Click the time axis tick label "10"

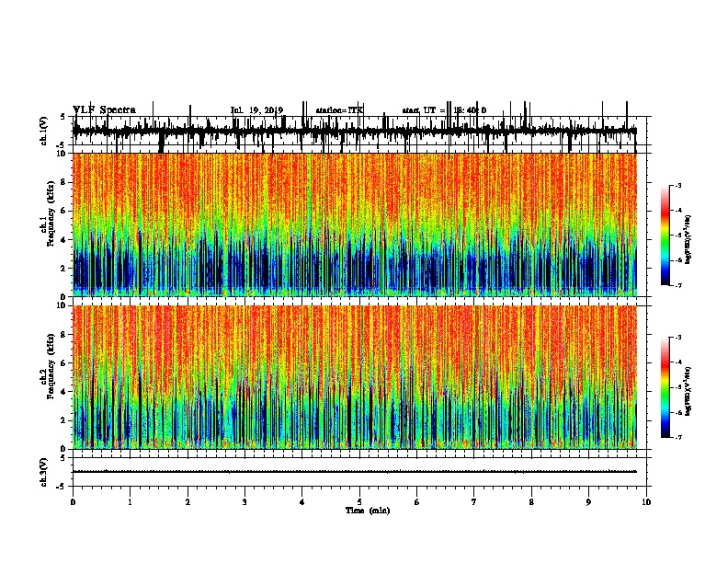coord(646,502)
